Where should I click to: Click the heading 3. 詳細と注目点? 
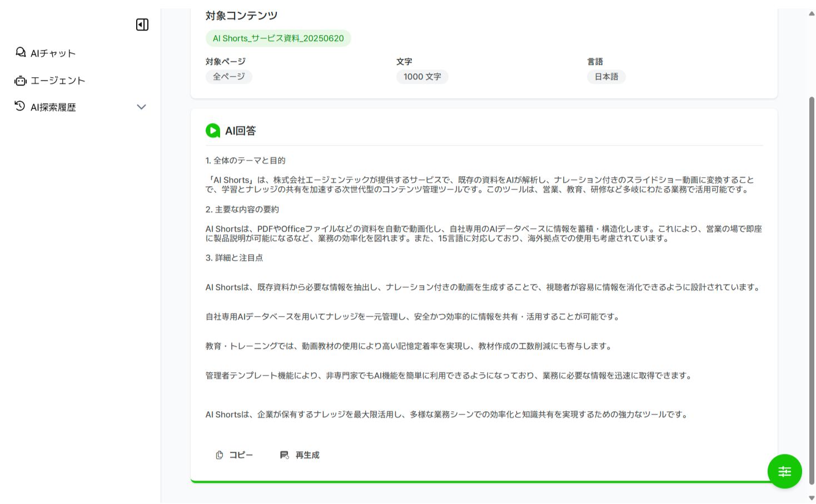[234, 258]
